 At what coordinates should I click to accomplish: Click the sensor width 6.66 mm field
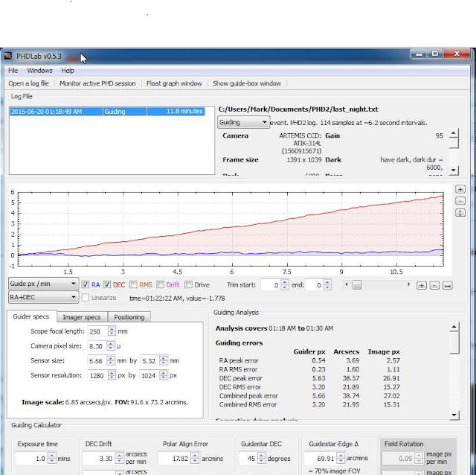[97, 361]
